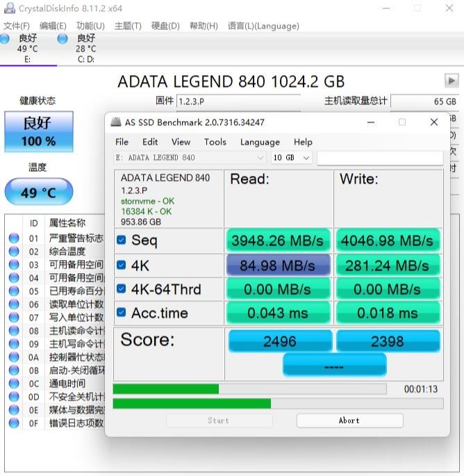Click status orb for attribute 09
The width and height of the screenshot is (464, 476).
(x=14, y=344)
